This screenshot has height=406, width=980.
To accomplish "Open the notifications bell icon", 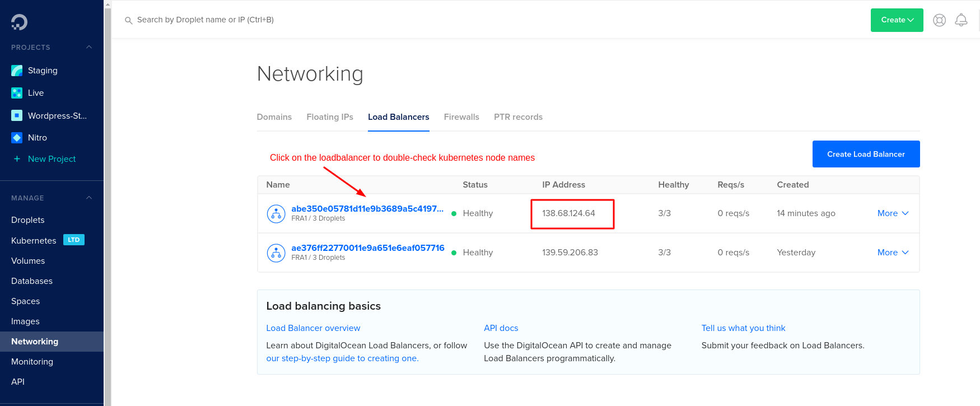I will click(x=961, y=20).
